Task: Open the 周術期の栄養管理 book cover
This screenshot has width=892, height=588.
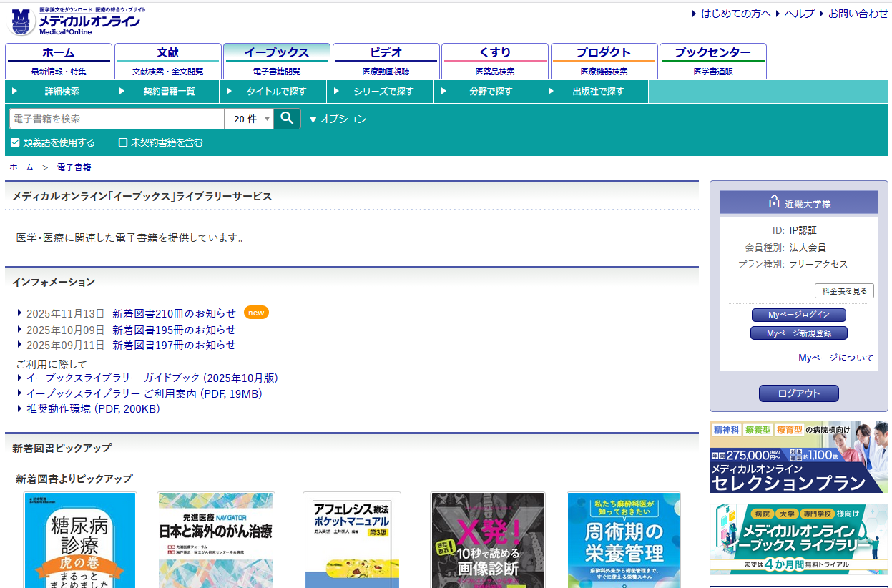Action: pos(623,540)
